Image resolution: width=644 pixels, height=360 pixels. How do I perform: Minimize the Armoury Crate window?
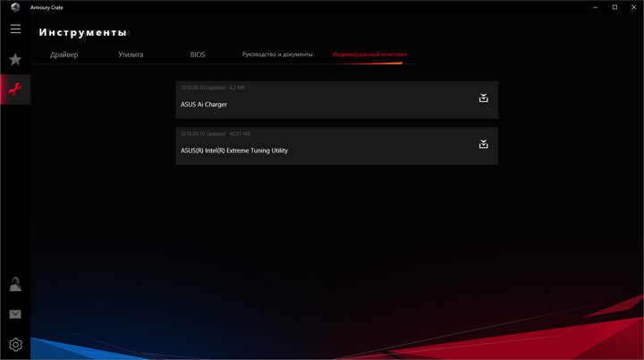click(596, 7)
